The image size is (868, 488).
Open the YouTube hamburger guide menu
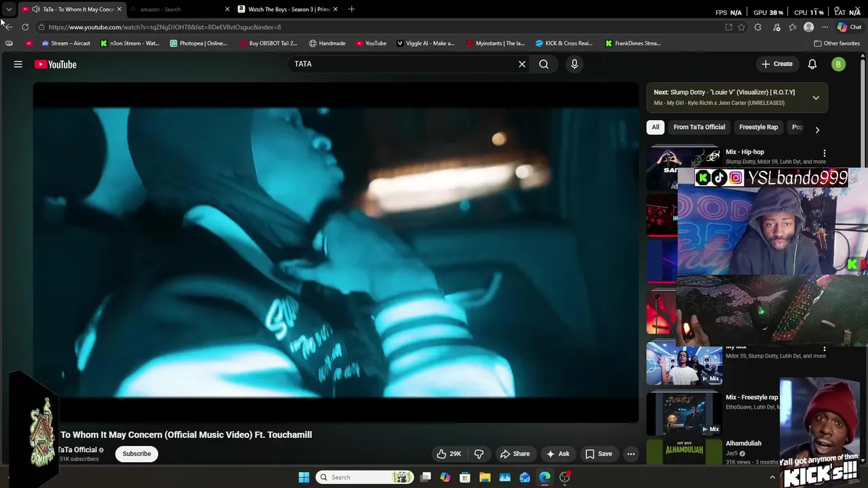[x=18, y=64]
